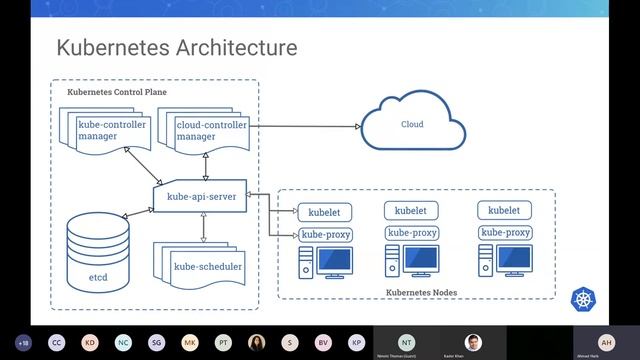The height and width of the screenshot is (360, 640).
Task: Select the MK participant avatar
Action: pyautogui.click(x=190, y=343)
